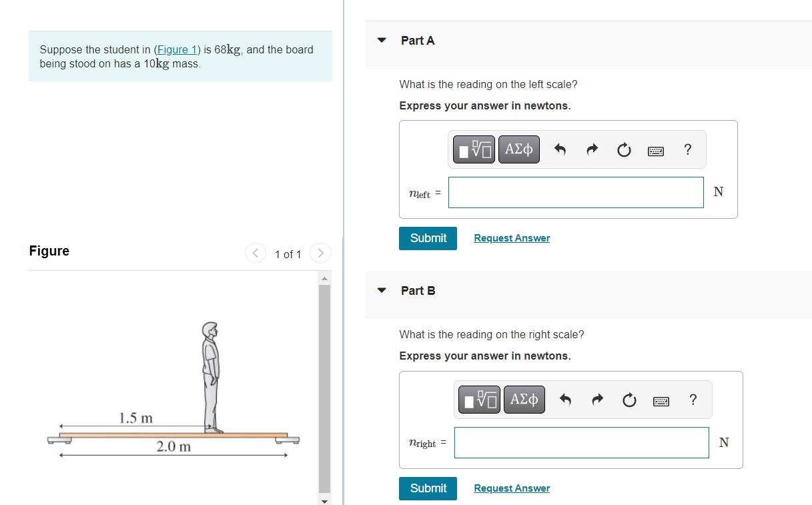Open the equation template palette in Part A

473,149
